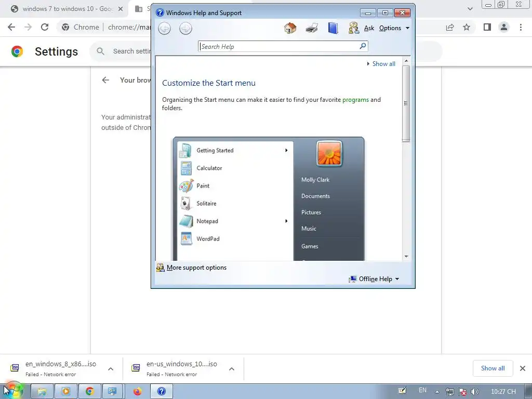Screen dimensions: 532x399
Task: Switch to the windows 7 to windows 10 tab
Action: [x=67, y=9]
